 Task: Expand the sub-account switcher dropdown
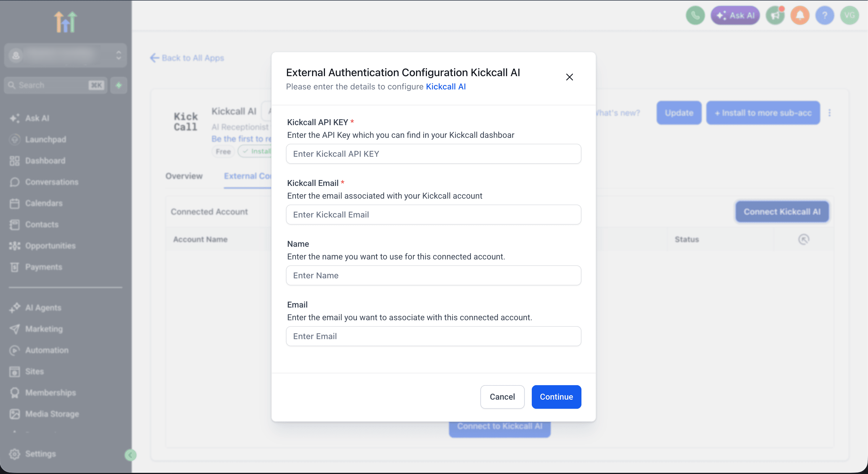[x=65, y=55]
